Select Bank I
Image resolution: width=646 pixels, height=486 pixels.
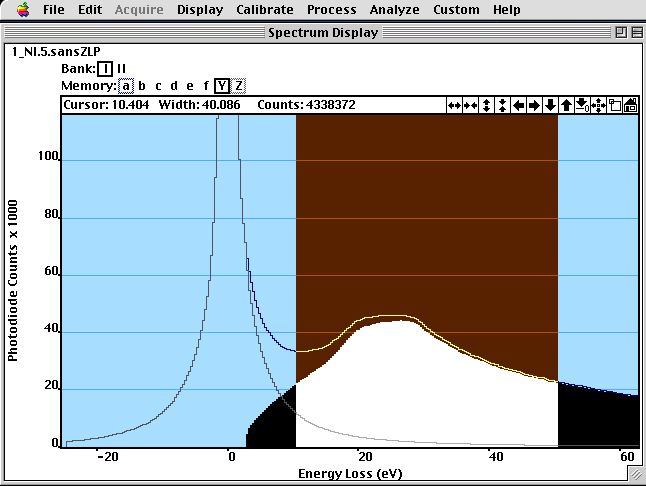click(105, 69)
